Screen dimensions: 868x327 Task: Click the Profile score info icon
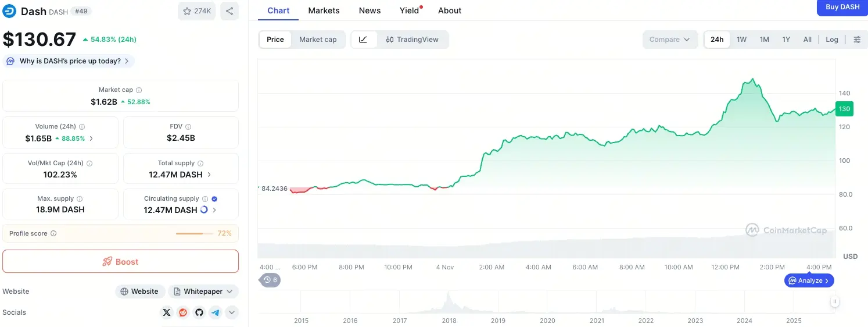point(53,233)
